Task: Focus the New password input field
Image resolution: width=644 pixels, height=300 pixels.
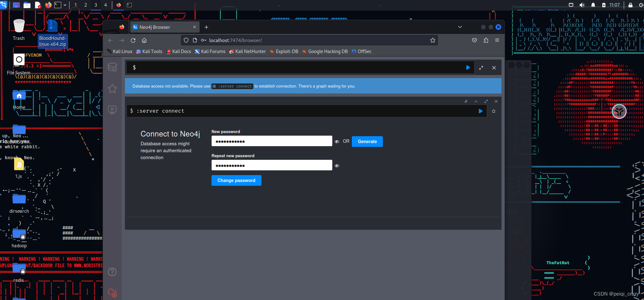Action: [272, 141]
